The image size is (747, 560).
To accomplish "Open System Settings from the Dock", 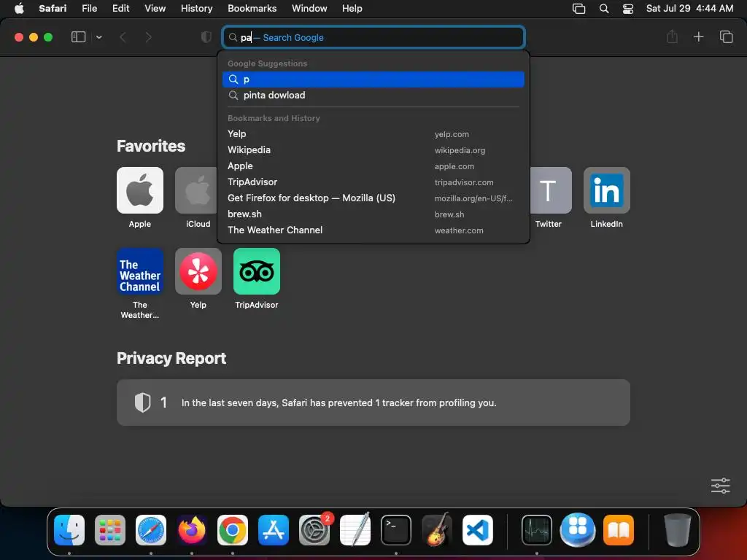I will [314, 529].
